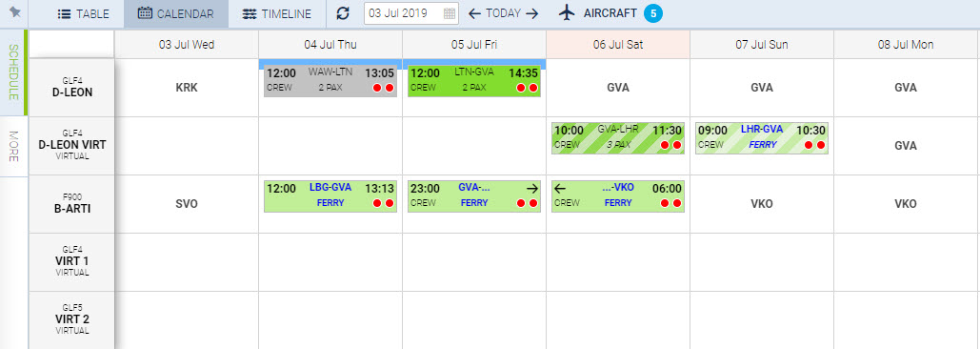Click first red status dot on LBG-GVA
This screenshot has width=980, height=349.
point(377,203)
